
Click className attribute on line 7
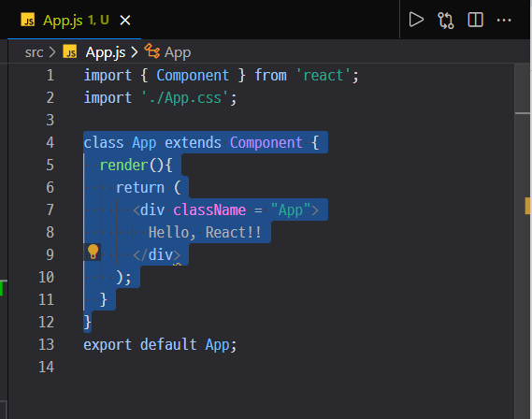click(209, 210)
